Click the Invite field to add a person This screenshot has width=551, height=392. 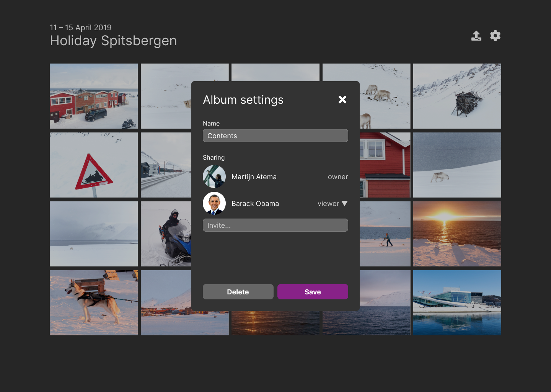[275, 225]
